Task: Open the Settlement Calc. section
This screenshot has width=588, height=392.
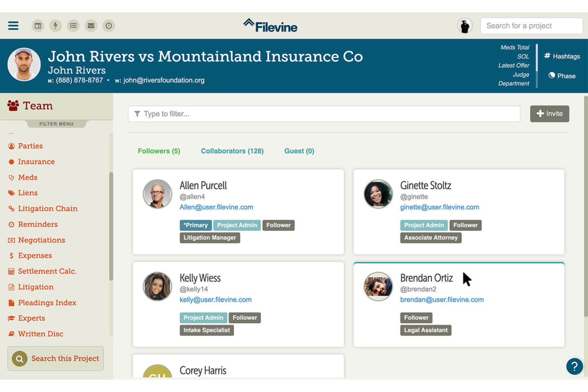Action: (47, 271)
